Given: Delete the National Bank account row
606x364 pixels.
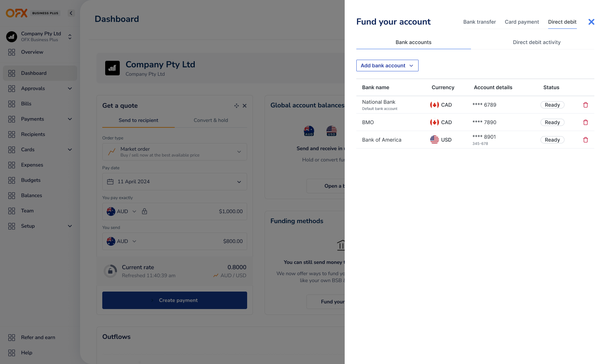Looking at the screenshot, I should [x=586, y=105].
